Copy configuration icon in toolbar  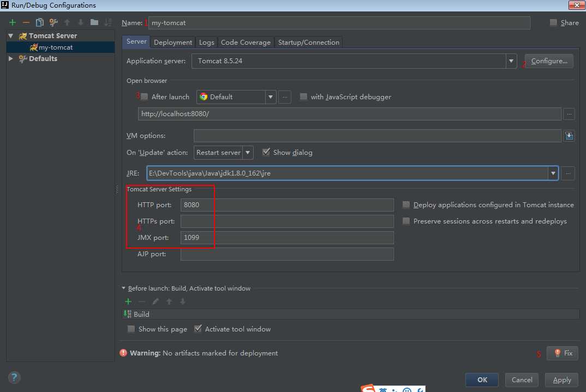point(40,22)
